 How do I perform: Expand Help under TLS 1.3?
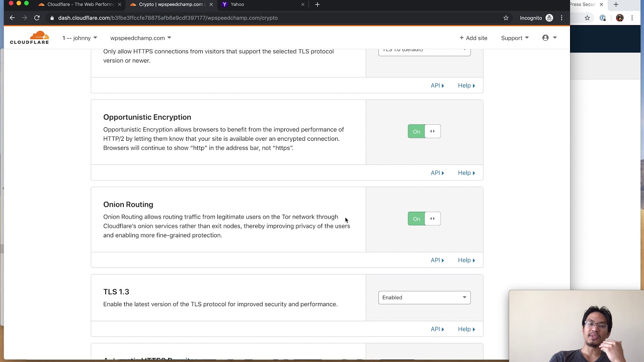pos(466,329)
